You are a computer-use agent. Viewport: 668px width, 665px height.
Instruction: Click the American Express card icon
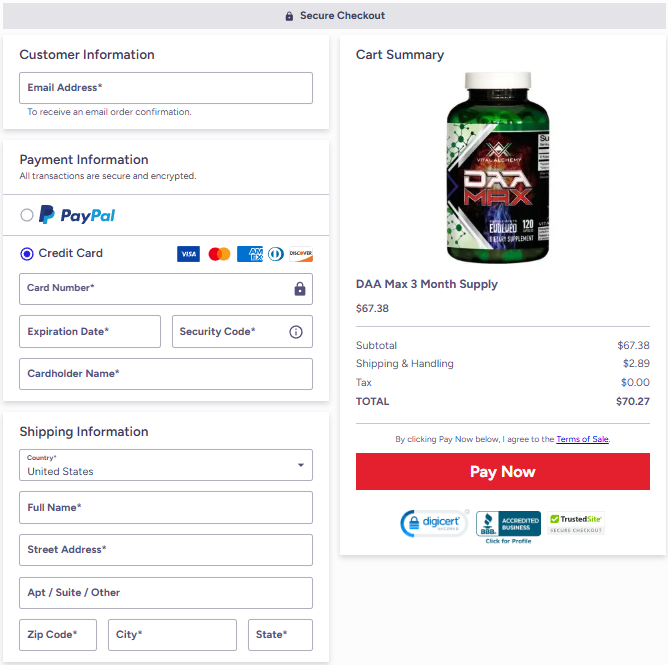click(x=250, y=254)
